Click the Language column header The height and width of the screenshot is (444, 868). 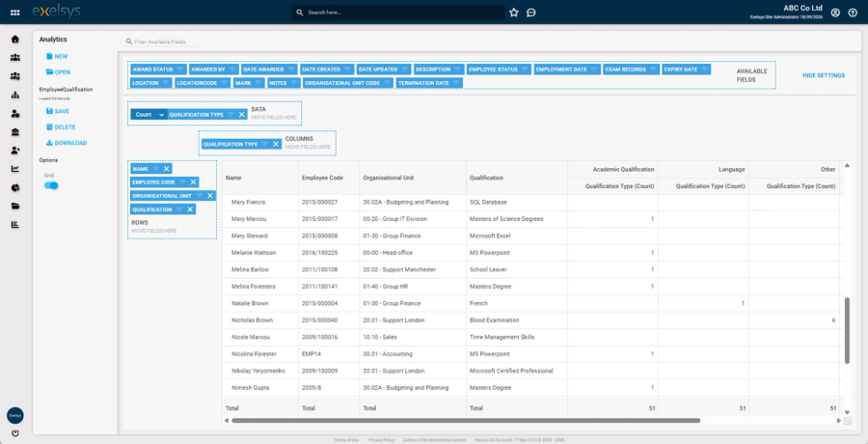click(703, 169)
